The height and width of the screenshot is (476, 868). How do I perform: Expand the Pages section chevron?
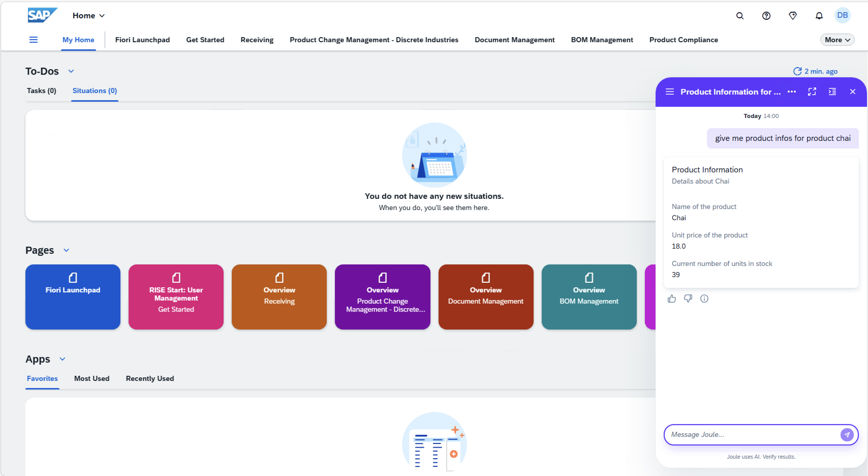pyautogui.click(x=66, y=250)
